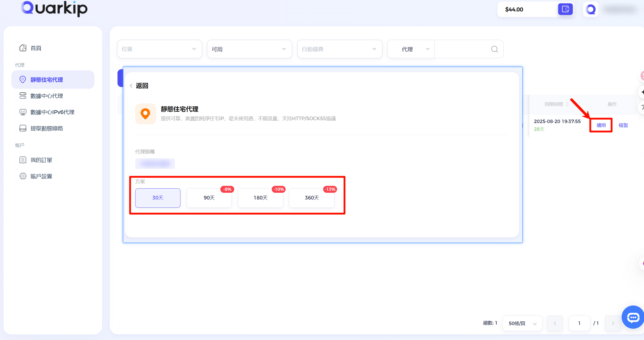Viewport: 644px width, 340px height.
Task: Open the 自動續費 auto-renew dropdown
Action: pos(340,49)
